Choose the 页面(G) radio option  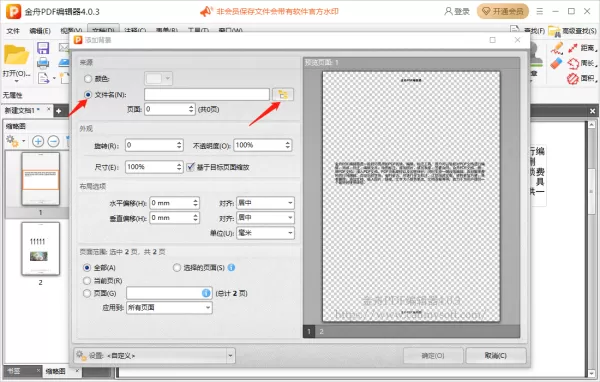(87, 293)
